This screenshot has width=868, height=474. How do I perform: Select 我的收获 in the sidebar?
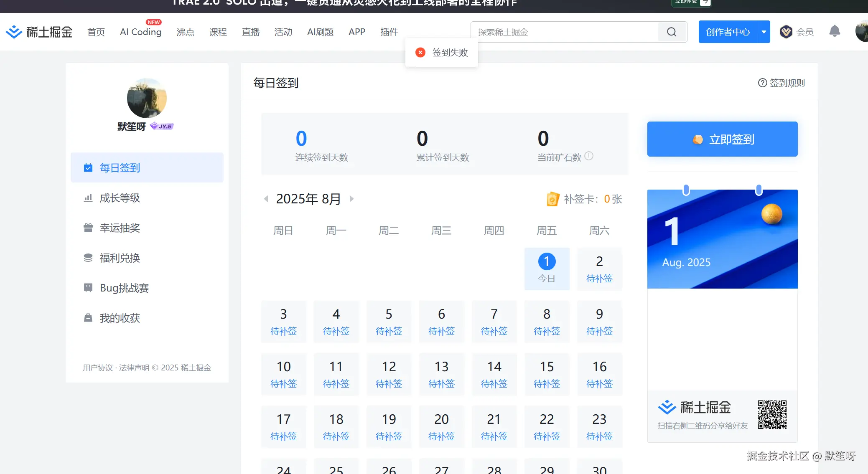120,318
